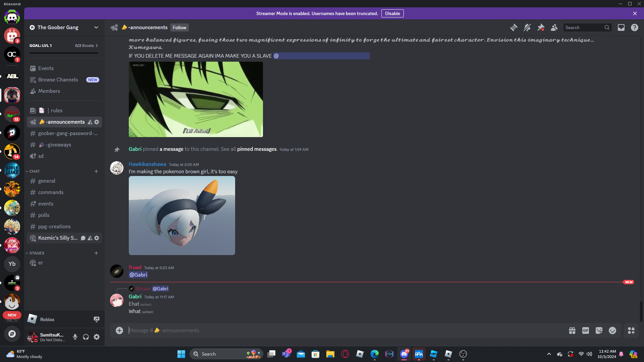
Task: Open the sticker picker icon
Action: 599,330
